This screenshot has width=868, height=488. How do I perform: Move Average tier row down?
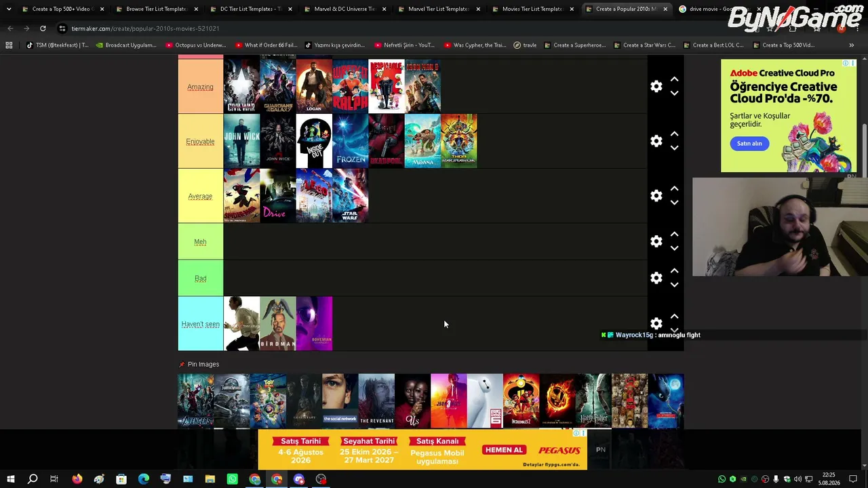coord(674,203)
